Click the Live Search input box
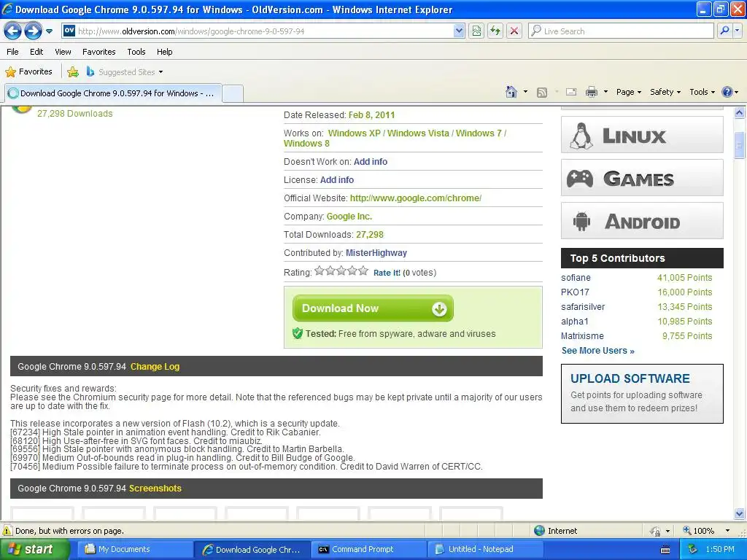This screenshot has height=560, width=747. coord(621,31)
